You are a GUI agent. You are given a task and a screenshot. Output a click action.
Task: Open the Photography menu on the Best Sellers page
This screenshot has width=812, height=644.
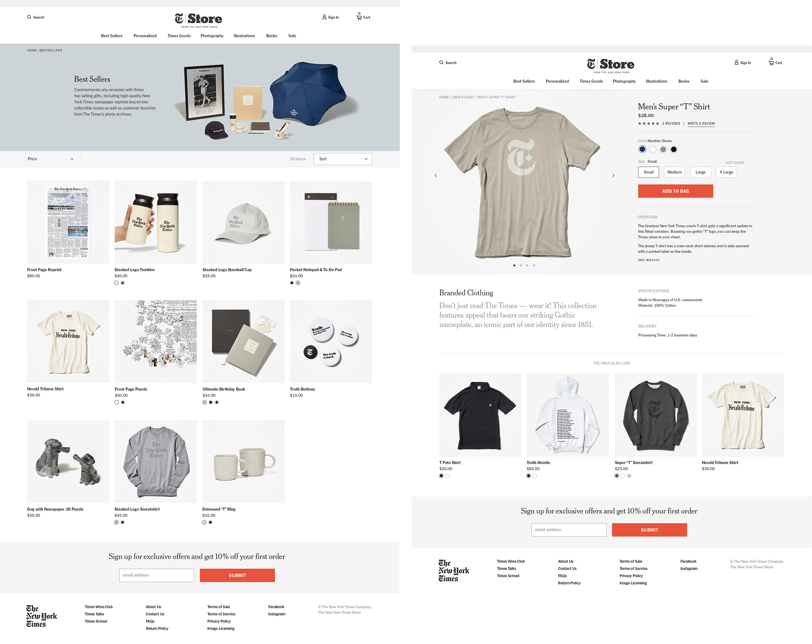coord(212,36)
